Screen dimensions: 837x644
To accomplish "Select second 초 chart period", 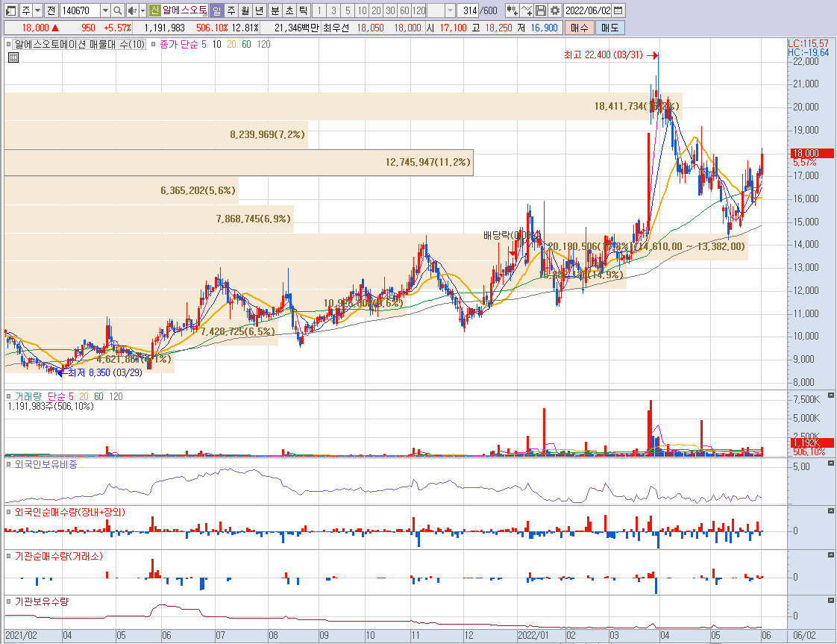I will point(289,10).
